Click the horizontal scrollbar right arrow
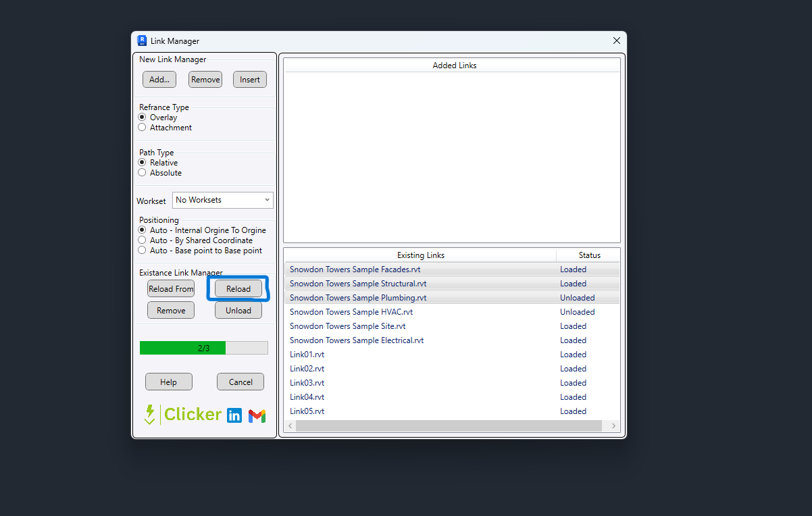The height and width of the screenshot is (516, 812). 613,426
